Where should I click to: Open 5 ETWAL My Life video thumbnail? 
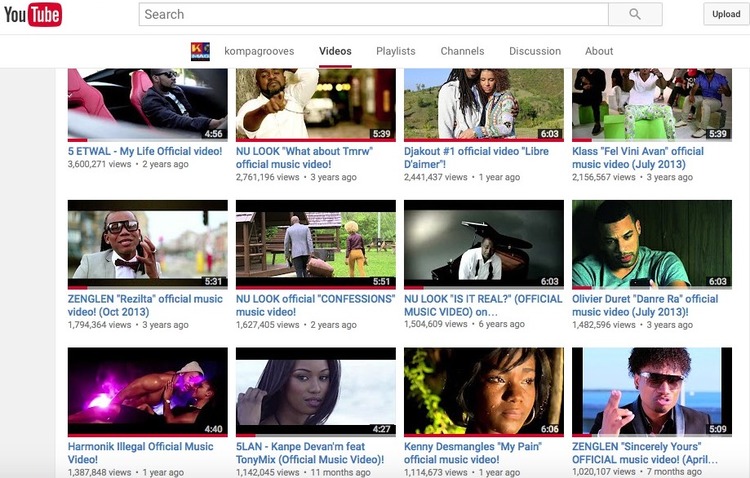(x=148, y=105)
